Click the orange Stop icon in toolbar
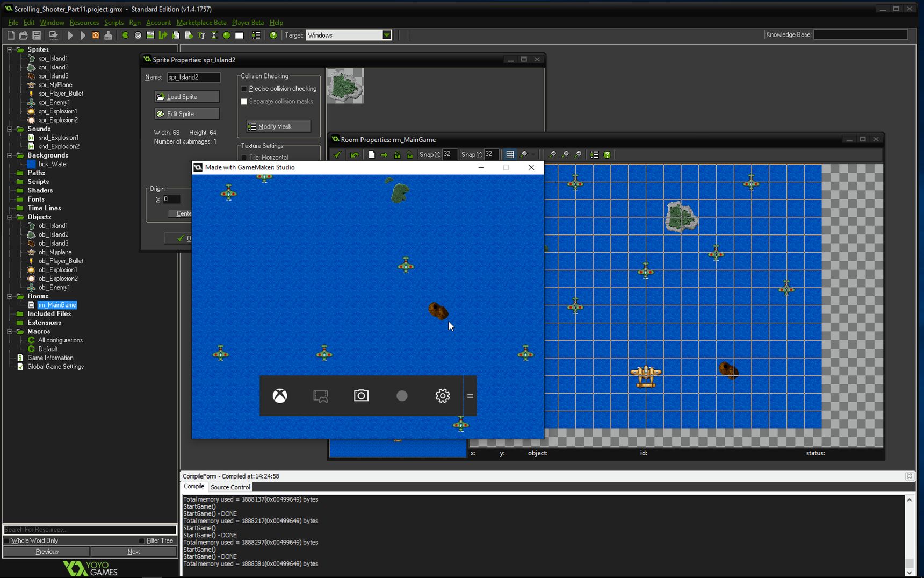 click(96, 35)
